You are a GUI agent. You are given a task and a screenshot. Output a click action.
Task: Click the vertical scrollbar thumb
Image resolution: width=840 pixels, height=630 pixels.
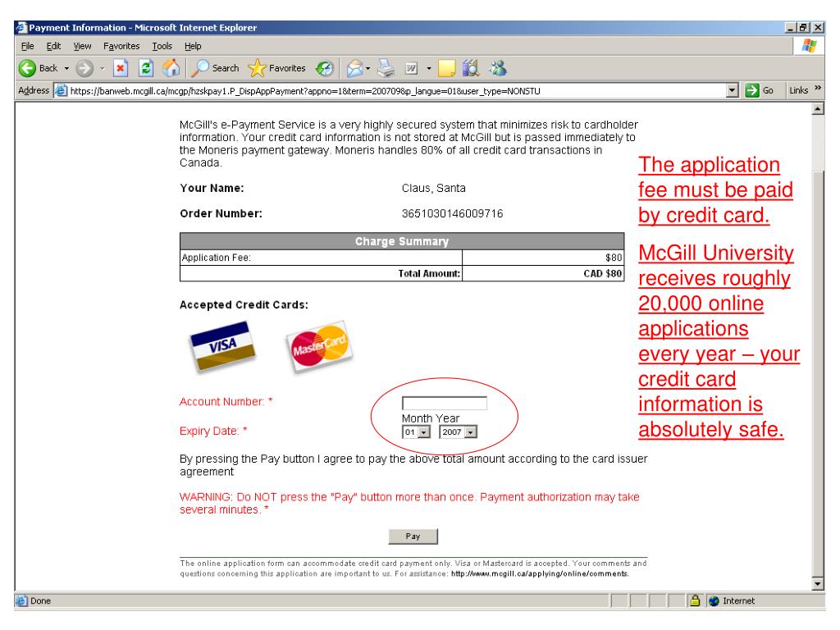pyautogui.click(x=818, y=374)
